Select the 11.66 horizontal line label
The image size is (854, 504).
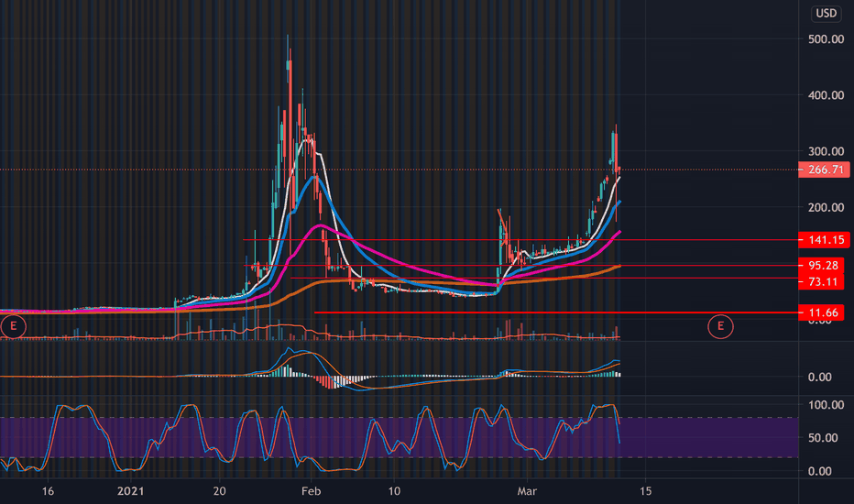tap(821, 312)
